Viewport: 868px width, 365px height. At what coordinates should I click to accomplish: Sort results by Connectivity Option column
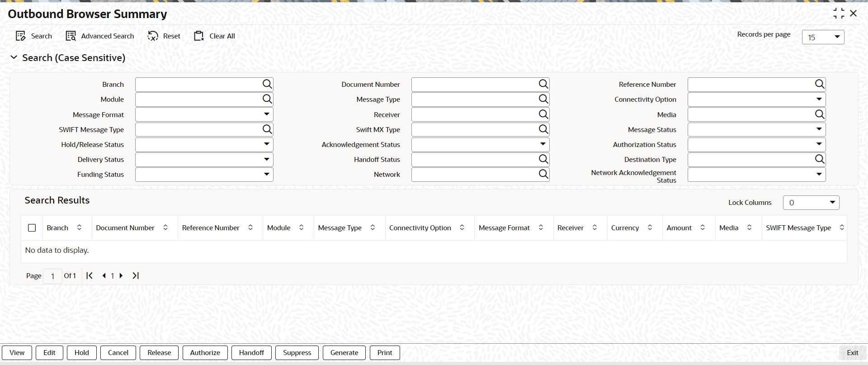[x=462, y=228]
